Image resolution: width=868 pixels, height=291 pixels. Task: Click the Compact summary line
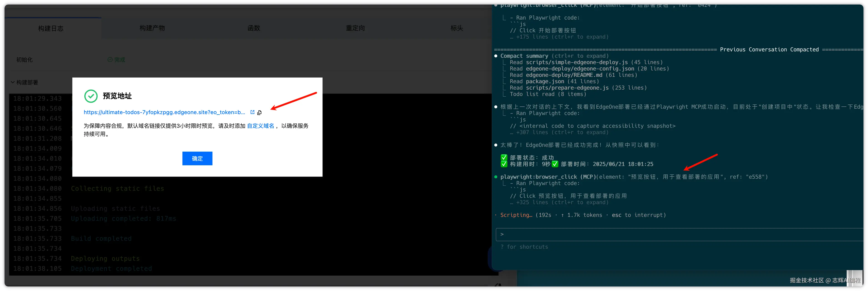pos(524,56)
